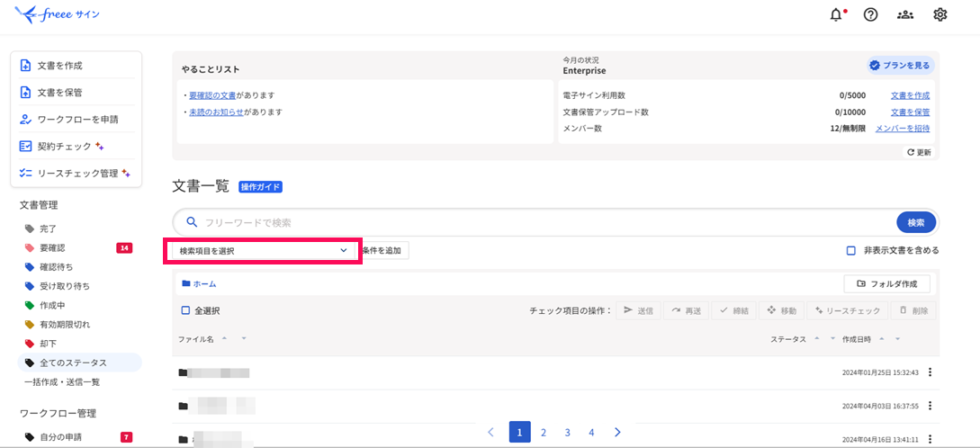Filter documents by 却下 status
This screenshot has width=980, height=448.
[x=48, y=343]
